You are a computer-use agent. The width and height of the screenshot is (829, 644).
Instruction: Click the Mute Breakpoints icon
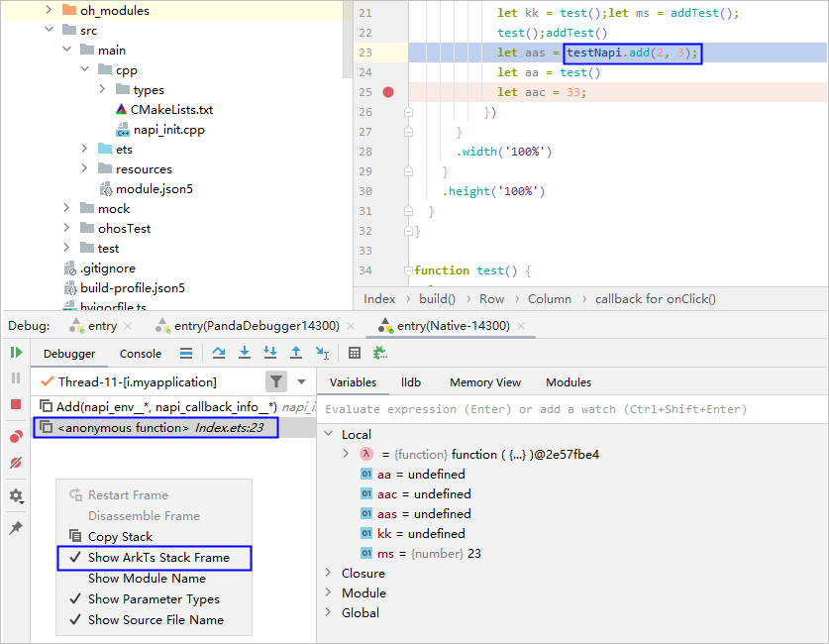(16, 463)
